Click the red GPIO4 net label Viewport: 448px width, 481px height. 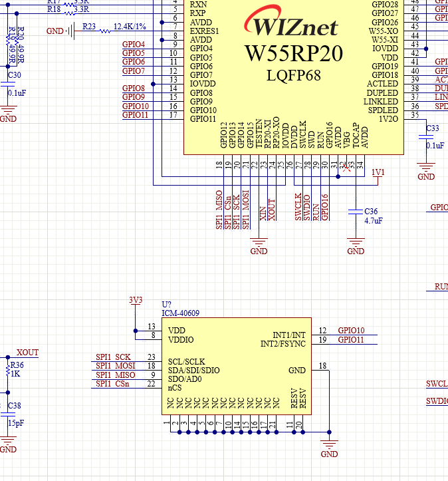coord(134,45)
